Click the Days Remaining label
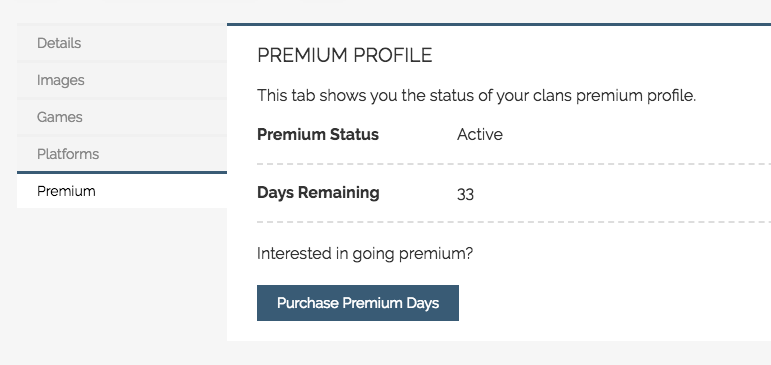Viewport: 771px width, 365px height. pos(318,193)
